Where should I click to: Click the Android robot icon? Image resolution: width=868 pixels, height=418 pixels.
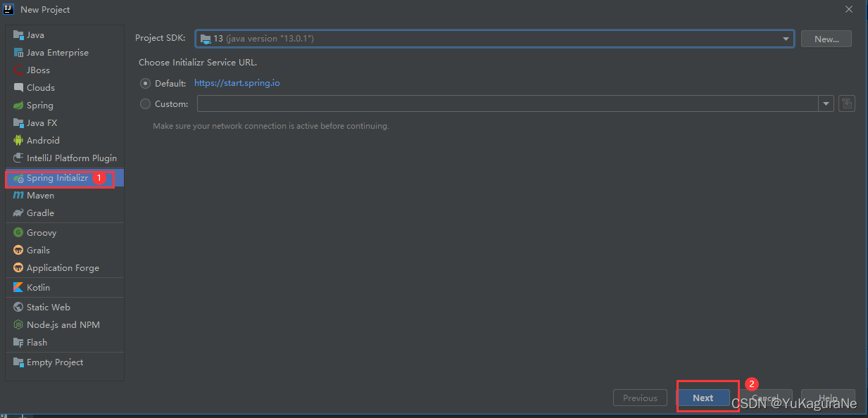[x=18, y=141]
